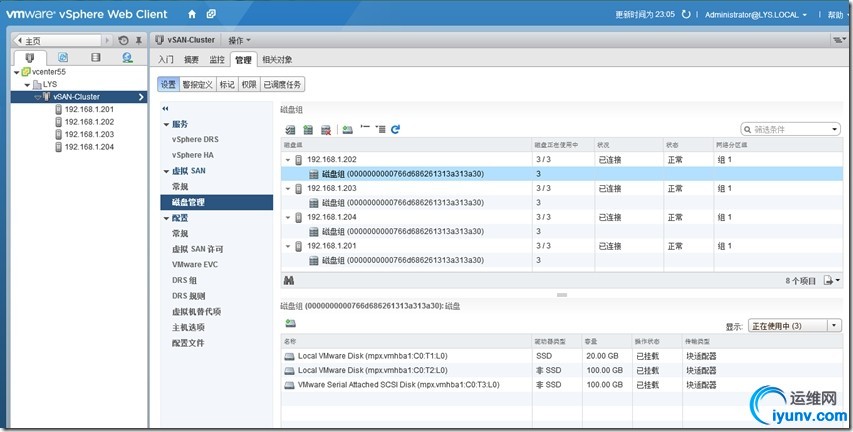
Task: Go to the vSphere Home icon
Action: (192, 15)
